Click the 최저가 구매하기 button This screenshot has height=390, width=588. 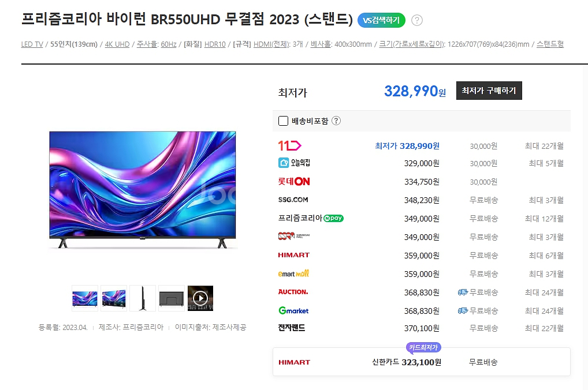[489, 90]
